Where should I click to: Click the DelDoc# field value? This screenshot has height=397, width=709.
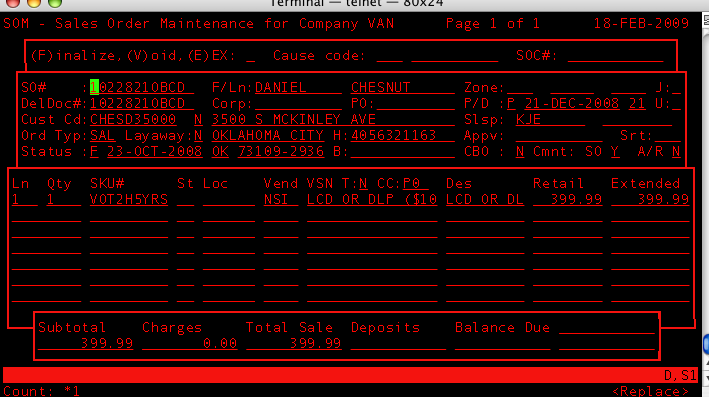(x=142, y=104)
